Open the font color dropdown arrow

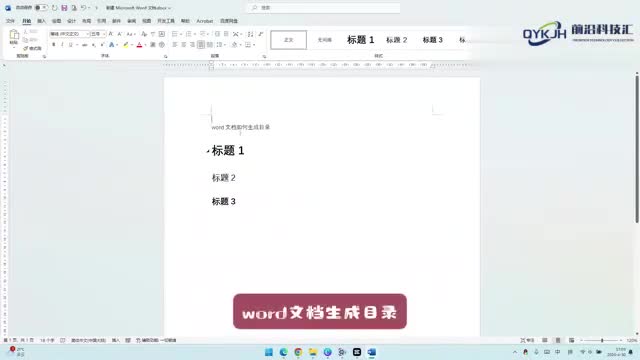coord(145,44)
